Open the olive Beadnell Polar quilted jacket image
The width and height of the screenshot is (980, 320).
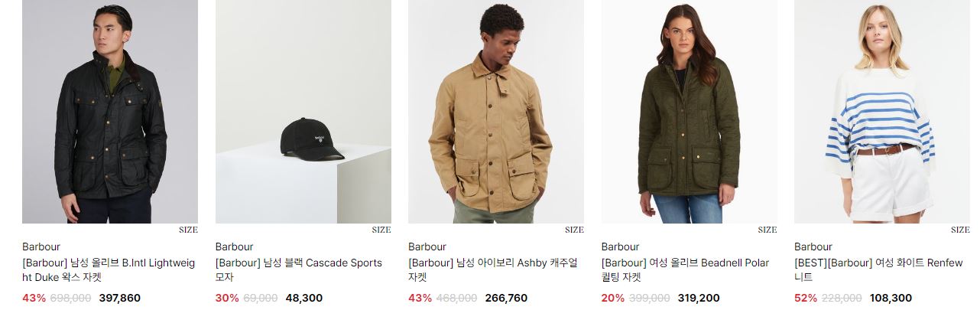(690, 112)
